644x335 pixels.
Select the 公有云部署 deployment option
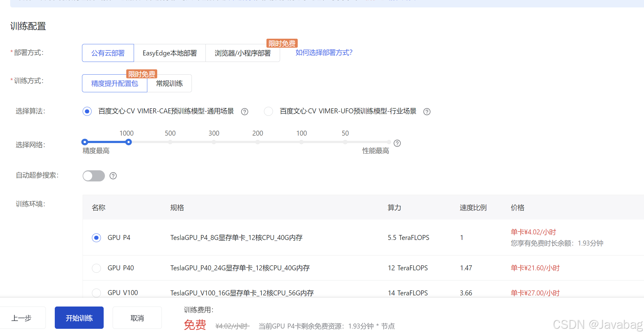coord(108,53)
